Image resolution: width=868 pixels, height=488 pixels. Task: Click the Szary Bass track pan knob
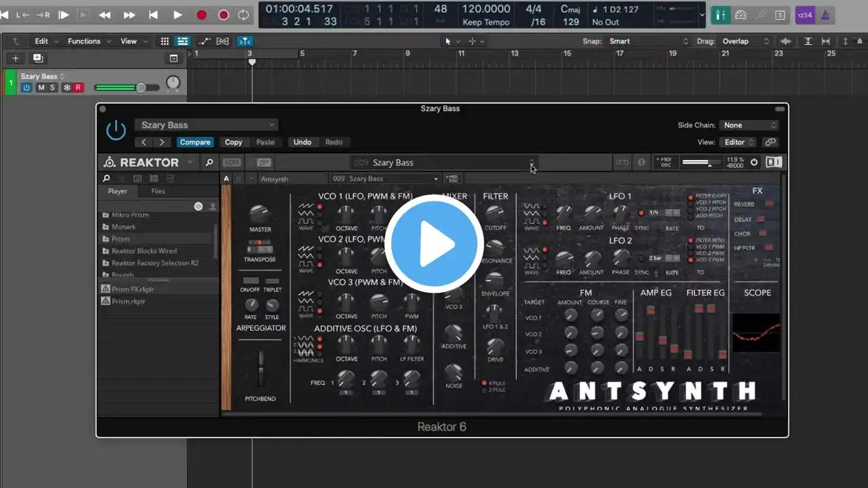click(174, 83)
